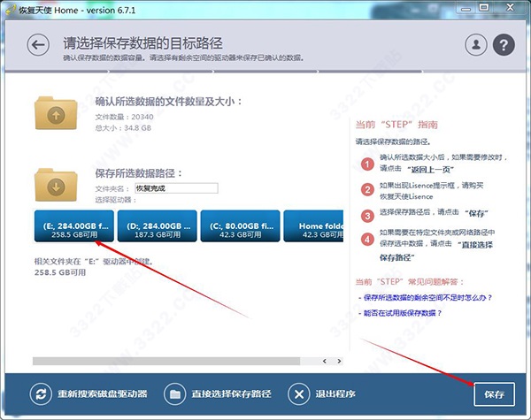Open the user account icon
531x420 pixels.
point(476,45)
